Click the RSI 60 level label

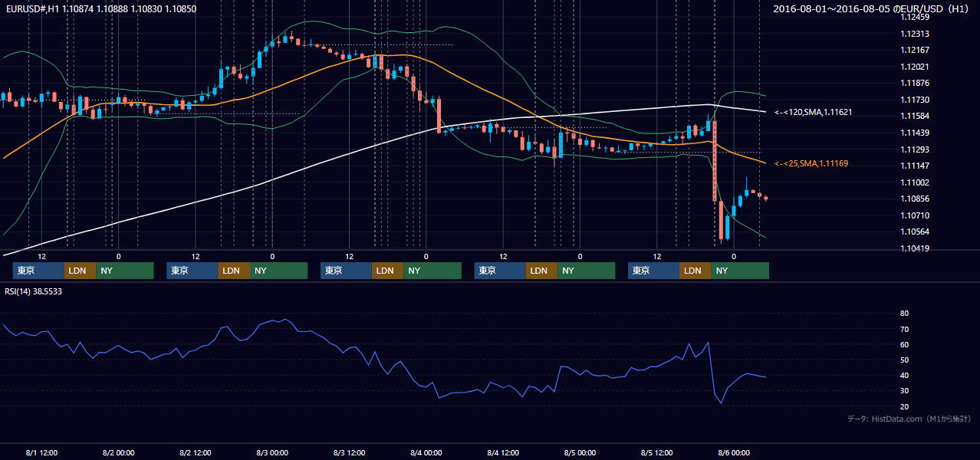point(904,344)
